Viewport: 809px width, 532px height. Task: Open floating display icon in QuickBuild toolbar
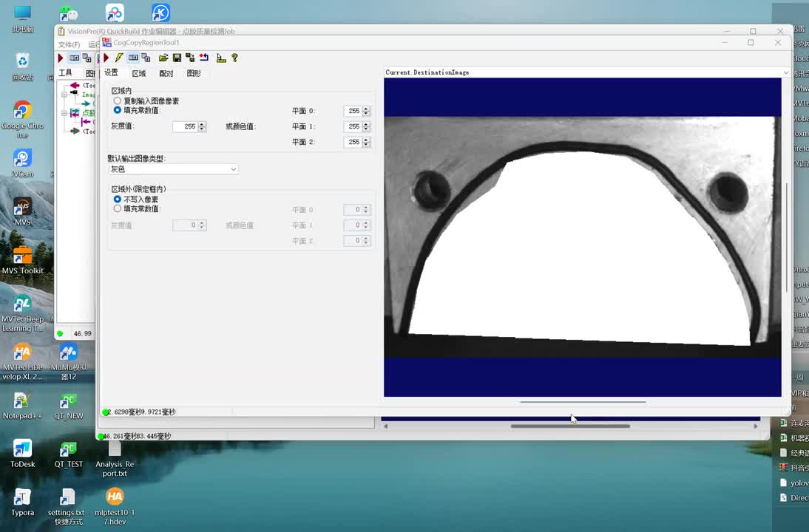pos(87,58)
